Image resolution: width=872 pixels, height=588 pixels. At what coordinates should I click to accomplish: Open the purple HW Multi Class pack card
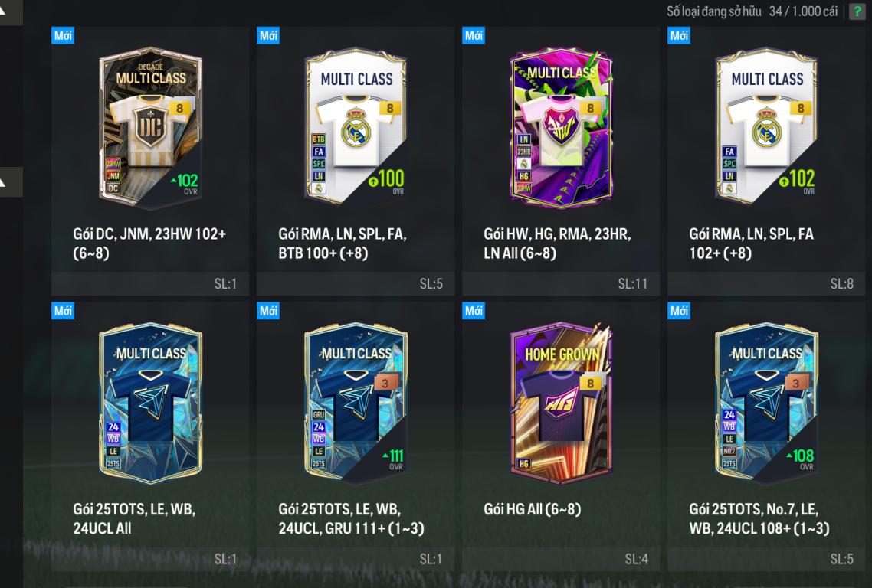[x=561, y=128]
